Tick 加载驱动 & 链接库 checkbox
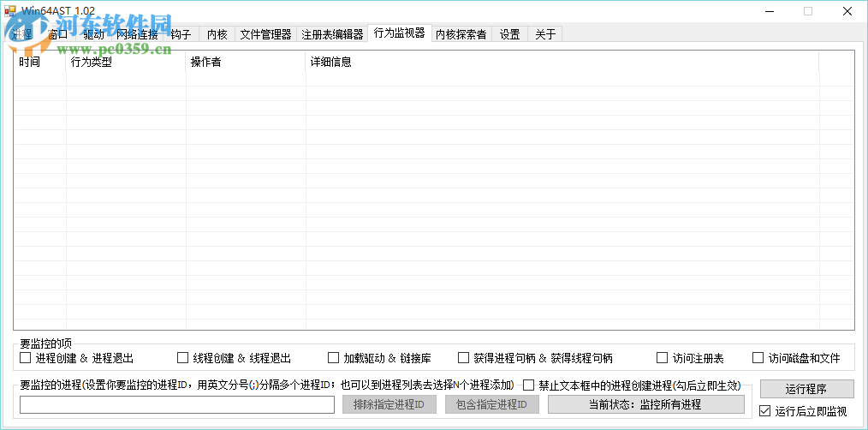868x430 pixels. 380,358
